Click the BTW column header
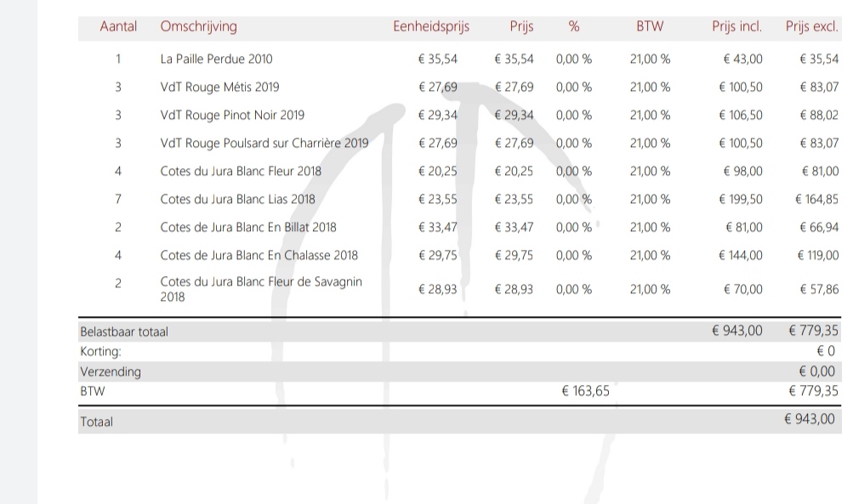 [x=649, y=26]
